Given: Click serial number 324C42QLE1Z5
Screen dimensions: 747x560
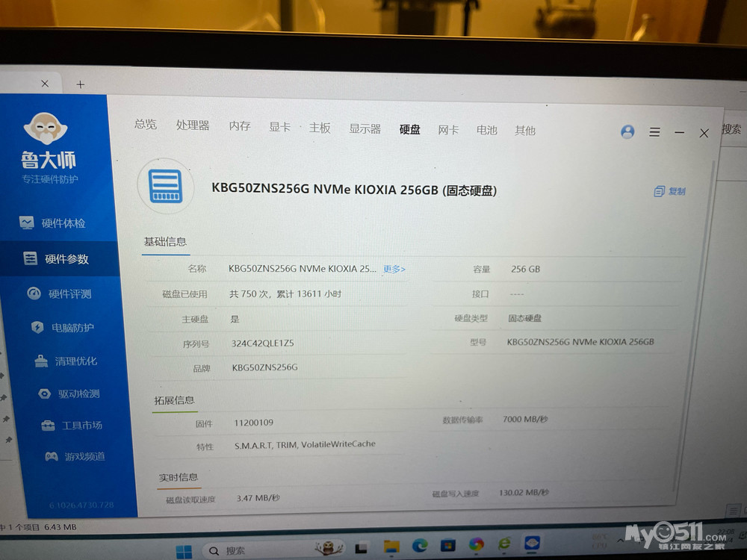Looking at the screenshot, I should pos(262,343).
